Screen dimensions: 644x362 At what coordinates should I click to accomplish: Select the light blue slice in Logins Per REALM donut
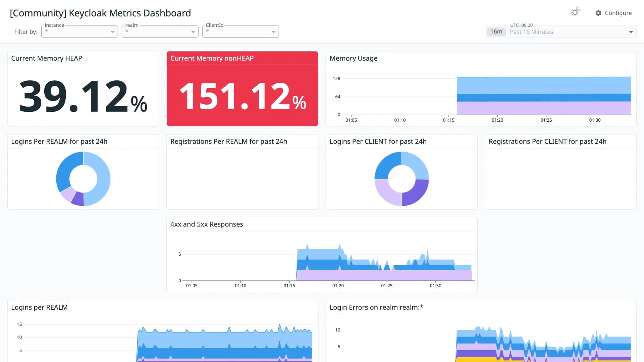pyautogui.click(x=103, y=179)
